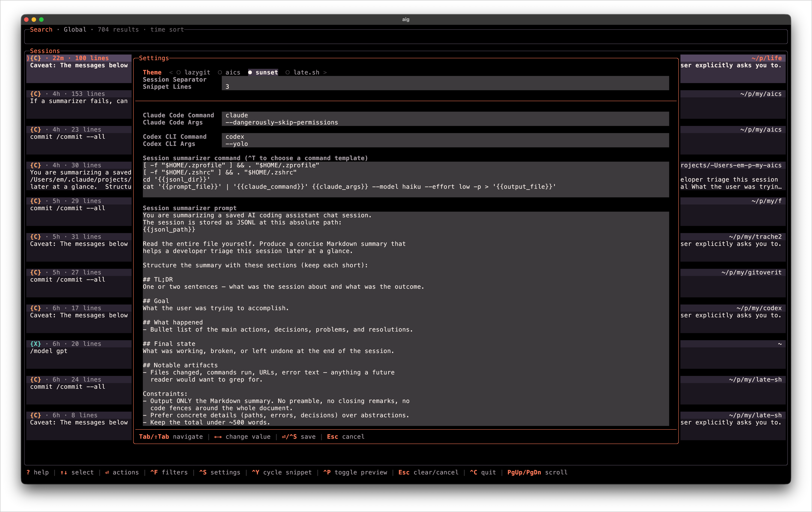Click the Theme setting label
Viewport: 812px width, 512px height.
click(152, 73)
